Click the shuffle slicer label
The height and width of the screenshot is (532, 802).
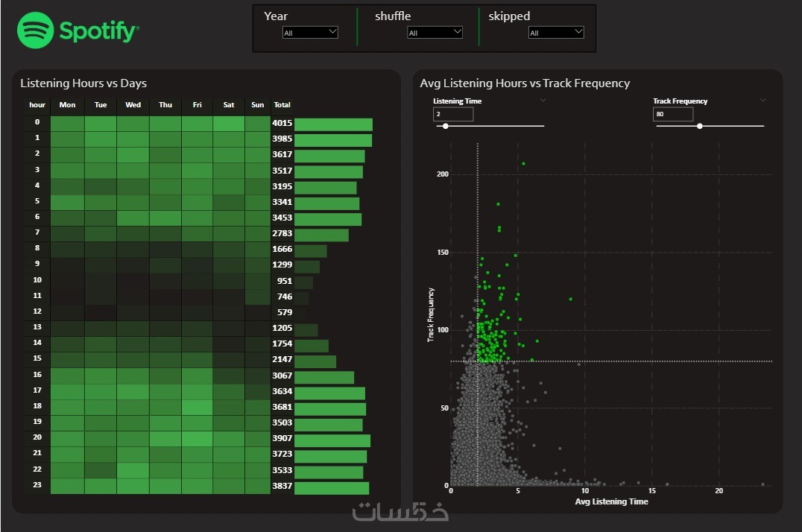point(393,16)
